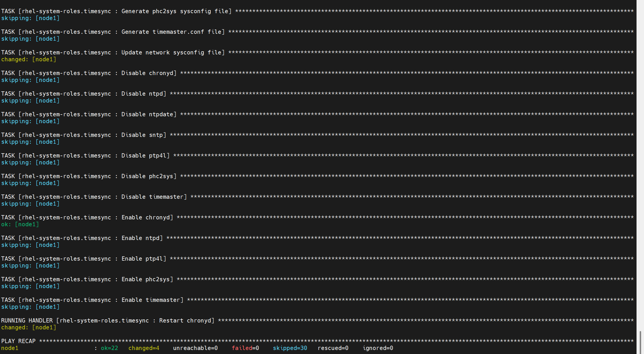Click the 'Disable ntpd' task line
The image size is (644, 354).
pyautogui.click(x=318, y=94)
